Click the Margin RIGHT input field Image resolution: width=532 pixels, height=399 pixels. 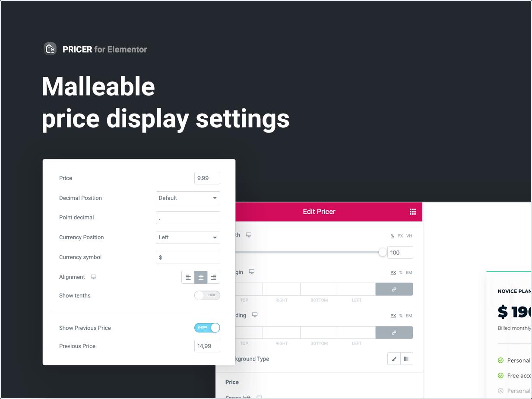coord(282,289)
